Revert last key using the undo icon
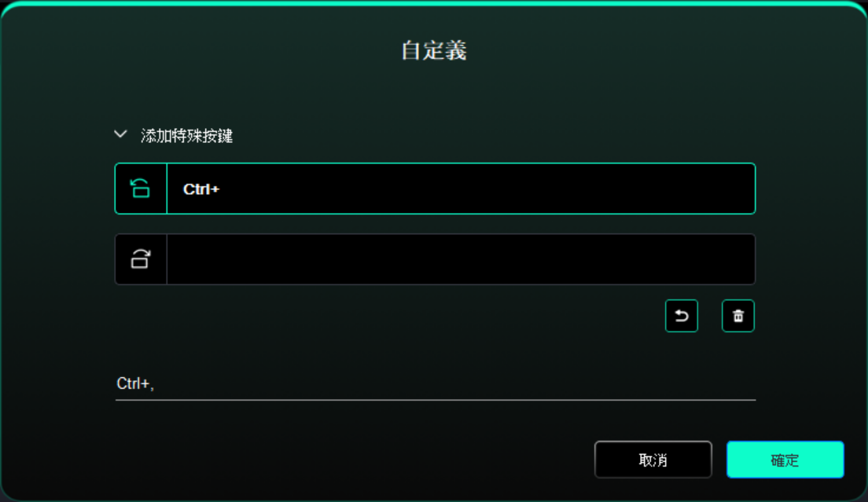 [x=682, y=316]
